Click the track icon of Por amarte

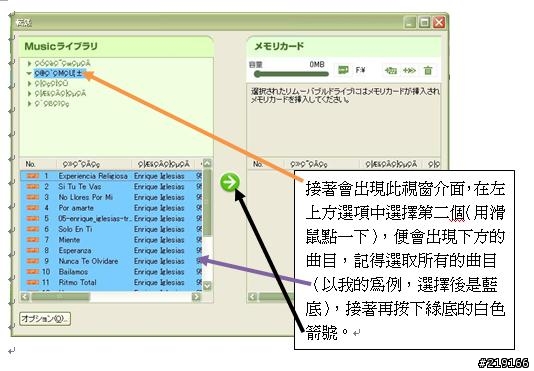coord(33,208)
